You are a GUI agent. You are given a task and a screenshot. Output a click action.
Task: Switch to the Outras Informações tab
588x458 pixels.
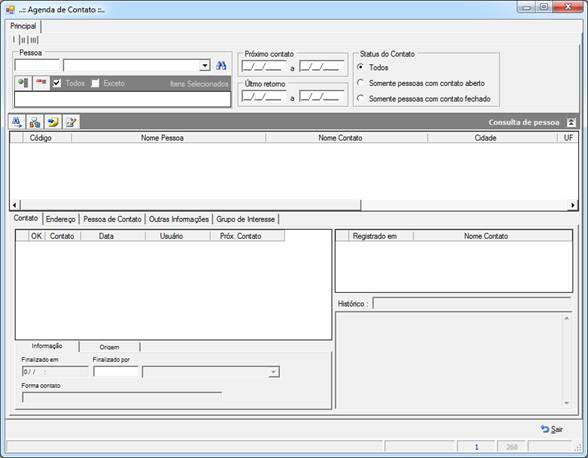pyautogui.click(x=179, y=219)
